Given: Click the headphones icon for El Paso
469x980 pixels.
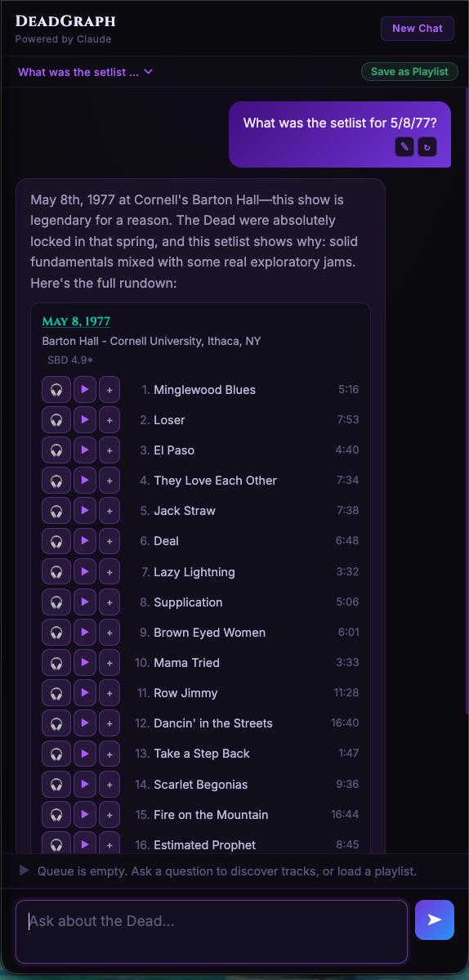Looking at the screenshot, I should coord(56,450).
